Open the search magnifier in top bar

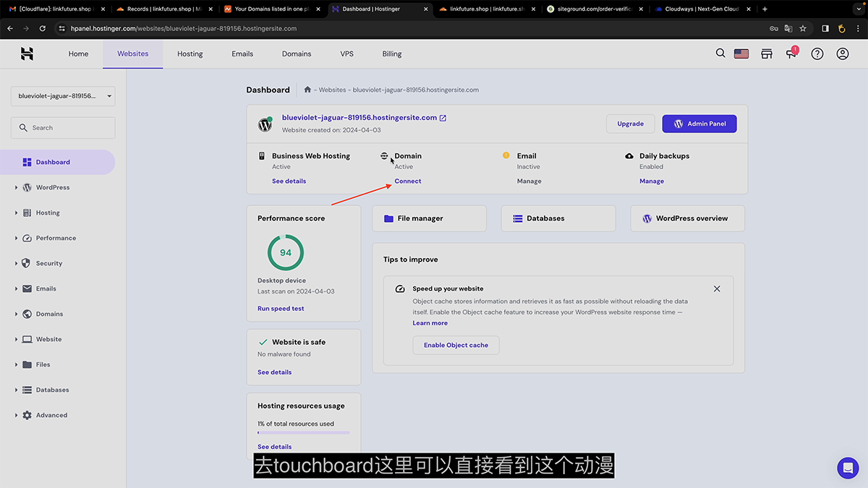[720, 53]
